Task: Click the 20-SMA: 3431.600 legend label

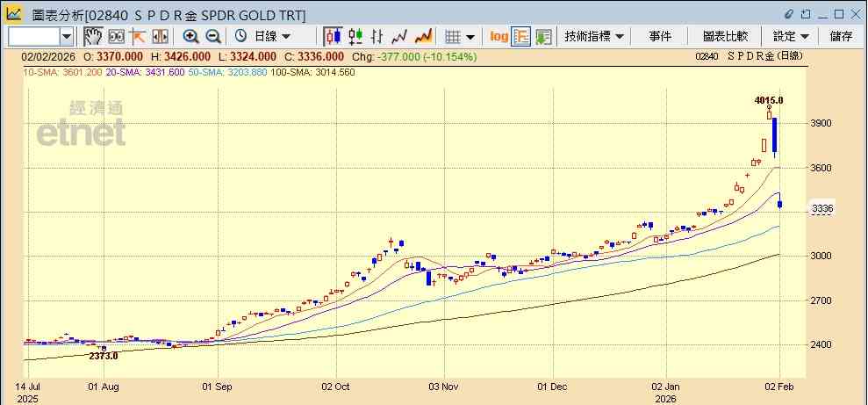Action: coord(145,72)
